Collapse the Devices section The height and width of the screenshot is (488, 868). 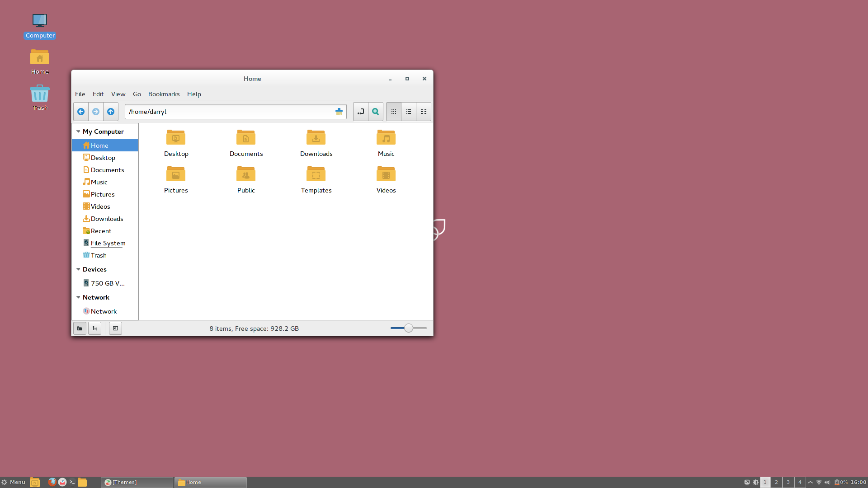pos(78,269)
